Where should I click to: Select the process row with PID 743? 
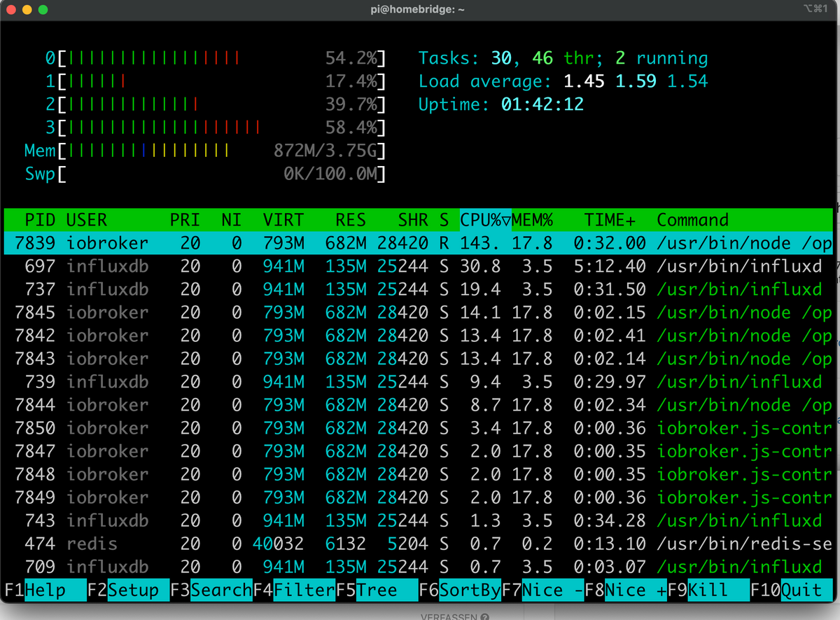pos(418,521)
